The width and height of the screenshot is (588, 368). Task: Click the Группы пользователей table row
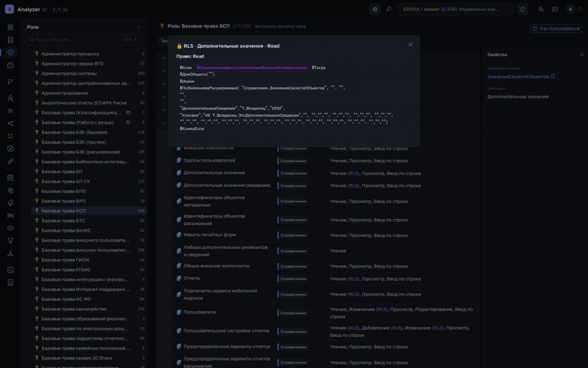[326, 161]
